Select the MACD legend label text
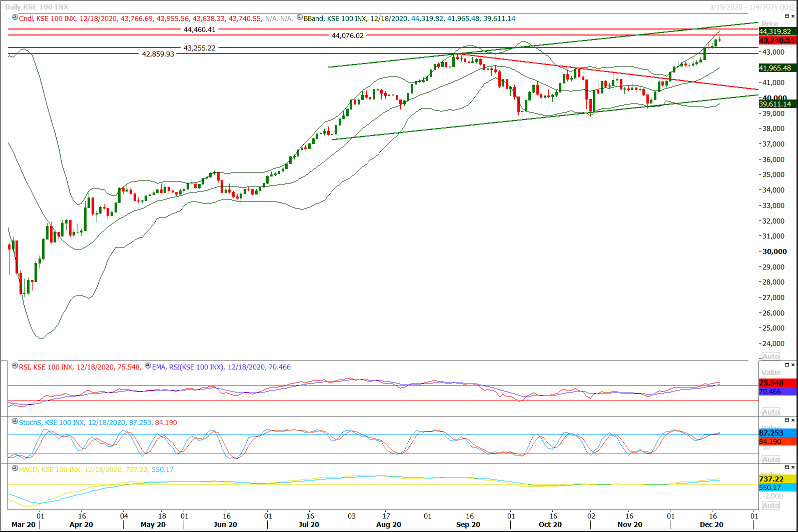This screenshot has height=532, width=798. (96, 469)
